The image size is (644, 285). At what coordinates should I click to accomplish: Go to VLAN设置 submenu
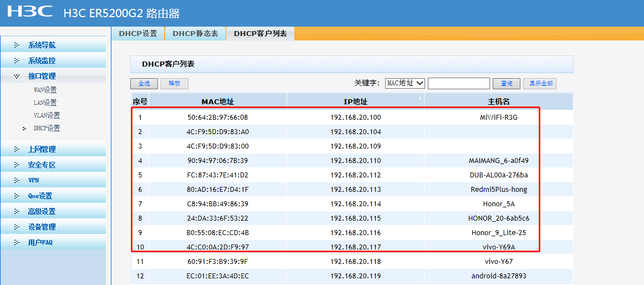click(47, 116)
